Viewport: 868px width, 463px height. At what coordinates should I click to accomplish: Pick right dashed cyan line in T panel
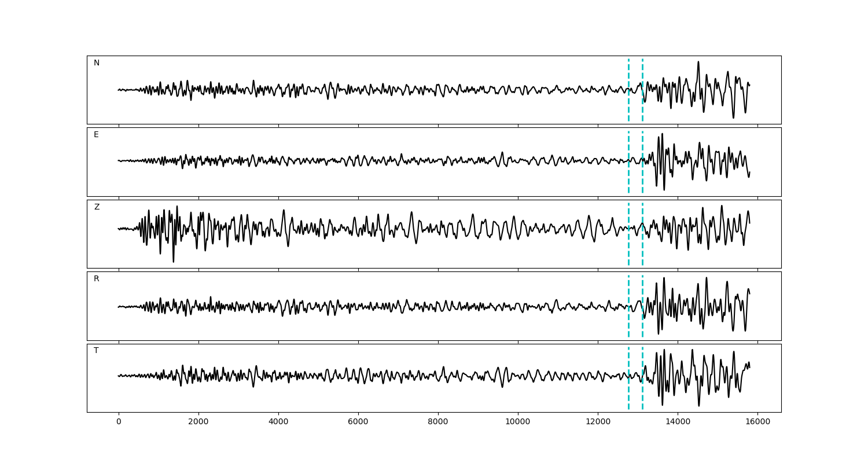tap(642, 394)
